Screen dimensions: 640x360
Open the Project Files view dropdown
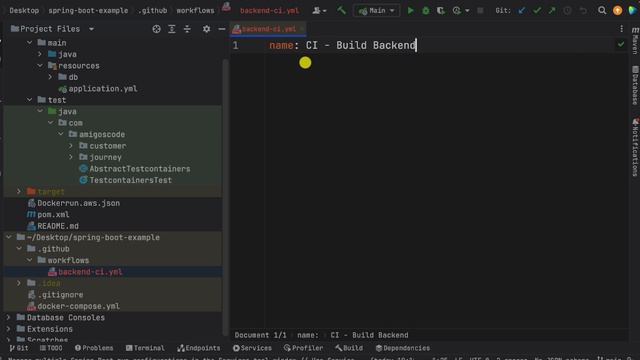[x=91, y=29]
